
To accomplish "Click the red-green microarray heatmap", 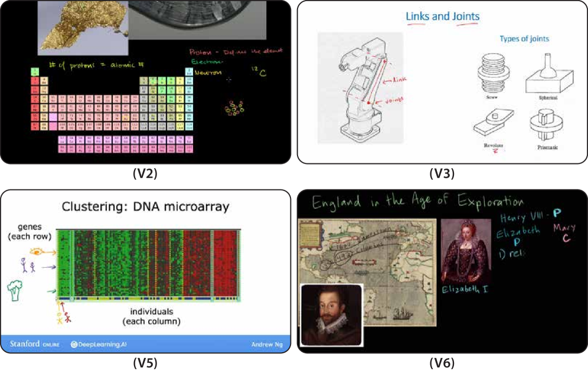I will pyautogui.click(x=149, y=265).
